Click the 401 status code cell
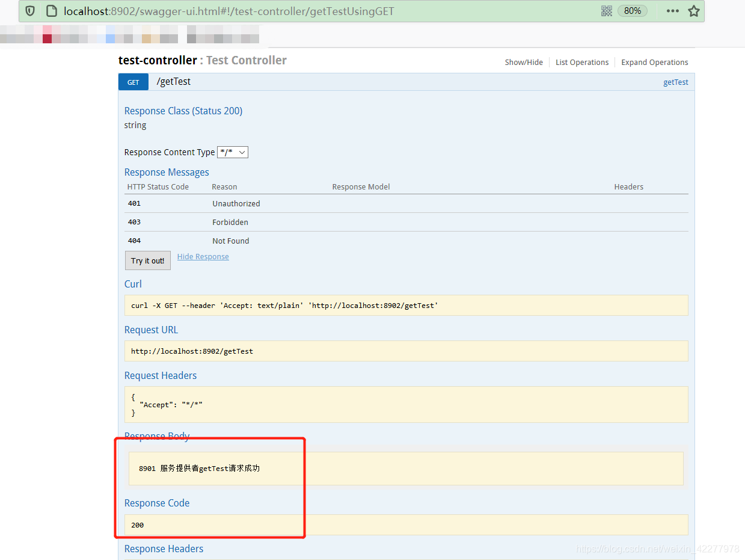This screenshot has width=745, height=560. pos(134,203)
